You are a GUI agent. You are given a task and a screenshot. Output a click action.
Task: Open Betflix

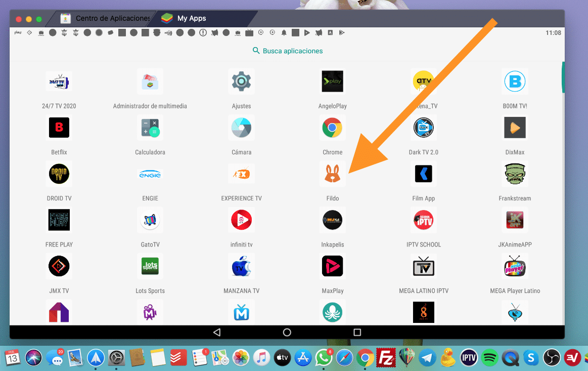59,128
